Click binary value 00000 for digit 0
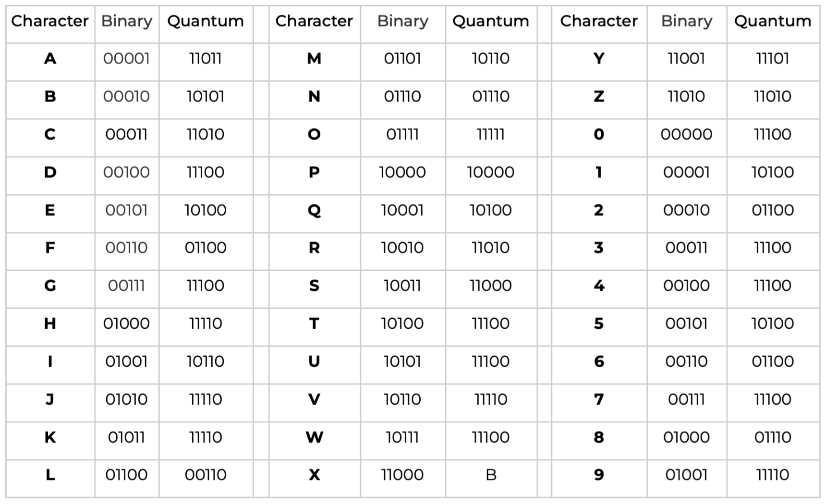Image resolution: width=826 pixels, height=504 pixels. point(686,134)
